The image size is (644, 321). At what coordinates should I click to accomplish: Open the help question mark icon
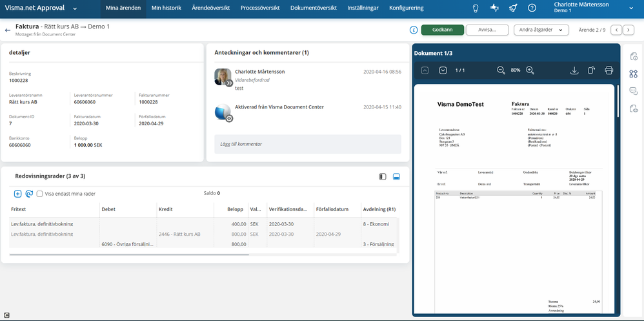click(532, 8)
